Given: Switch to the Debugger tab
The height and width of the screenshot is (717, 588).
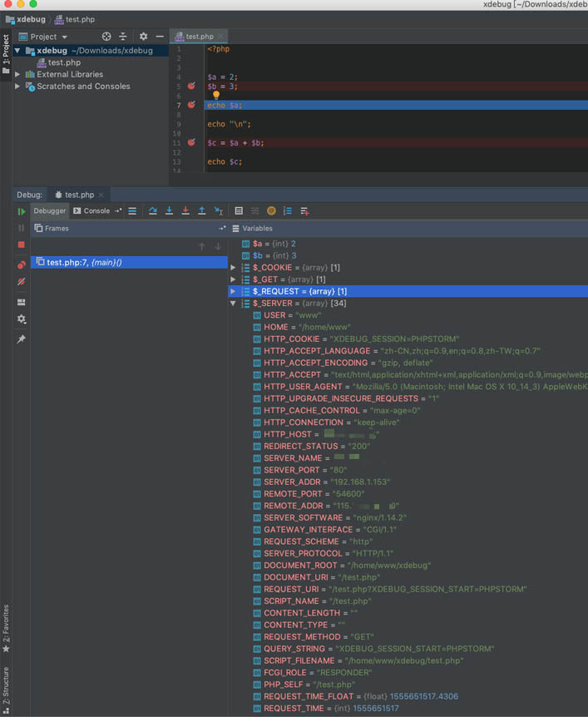Looking at the screenshot, I should [49, 210].
